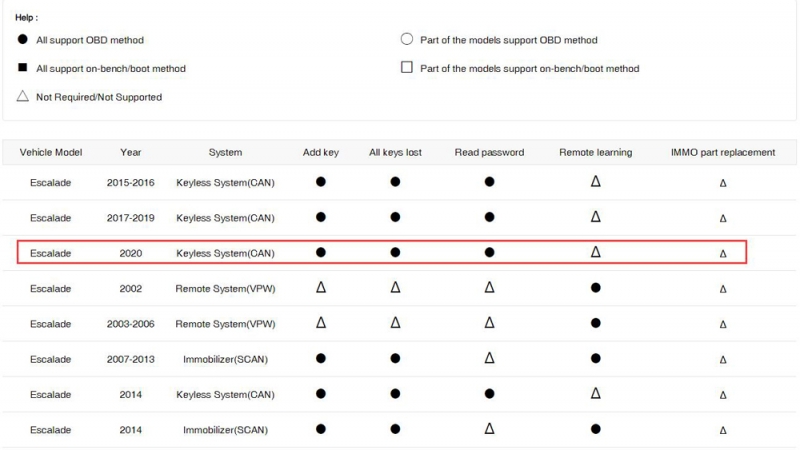Click Part of the models support on-bench/boot method
The width and height of the screenshot is (800, 450).
point(530,68)
